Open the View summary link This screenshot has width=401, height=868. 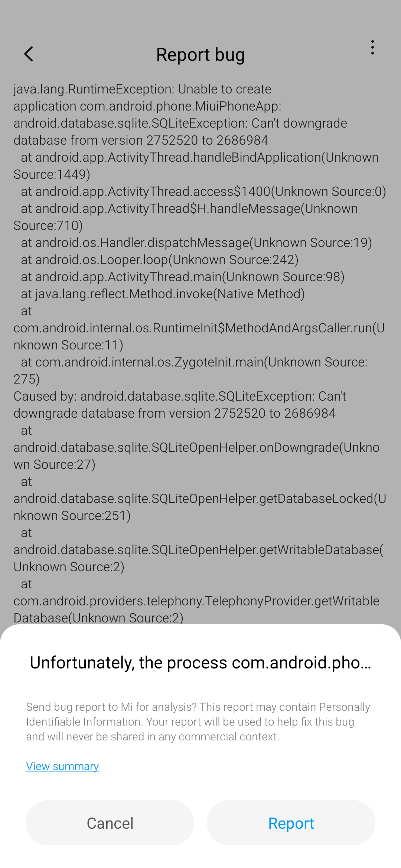[x=62, y=766]
